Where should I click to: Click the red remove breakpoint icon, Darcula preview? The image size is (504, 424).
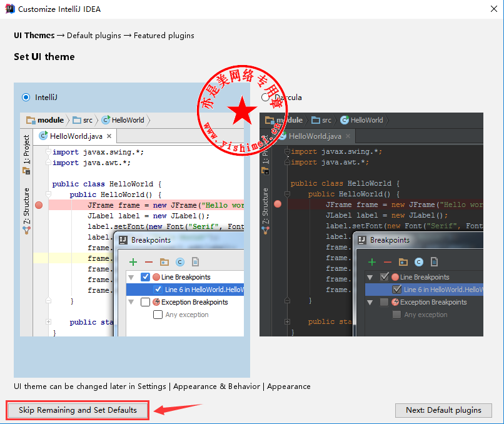tap(388, 262)
